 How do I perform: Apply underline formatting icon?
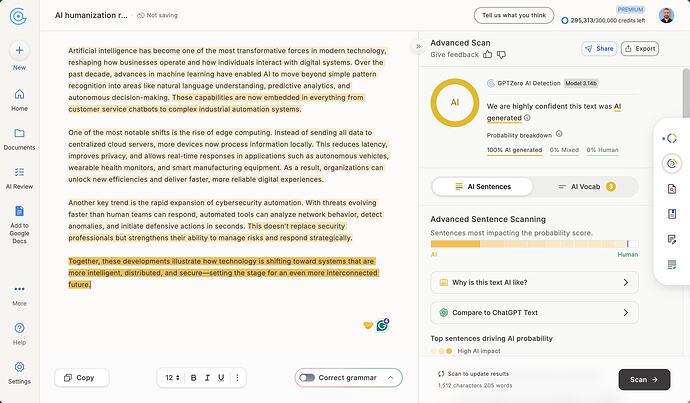[x=221, y=377]
